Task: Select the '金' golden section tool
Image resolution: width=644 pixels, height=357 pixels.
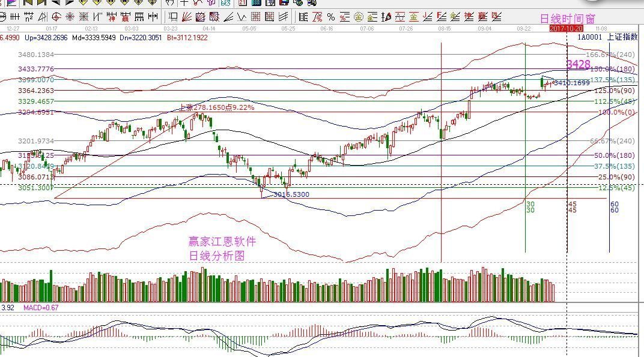Action: 359,17
